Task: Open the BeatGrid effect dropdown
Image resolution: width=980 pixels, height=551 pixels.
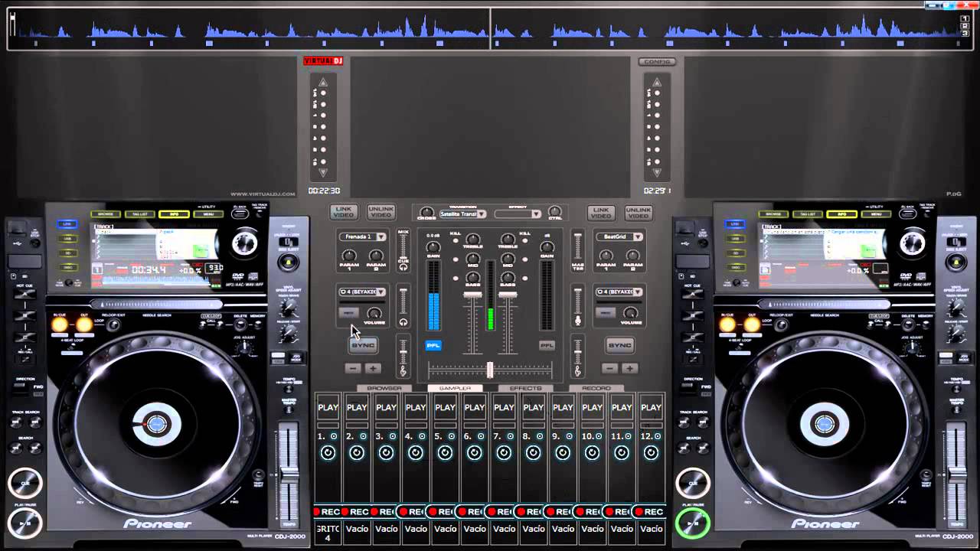Action: [619, 236]
